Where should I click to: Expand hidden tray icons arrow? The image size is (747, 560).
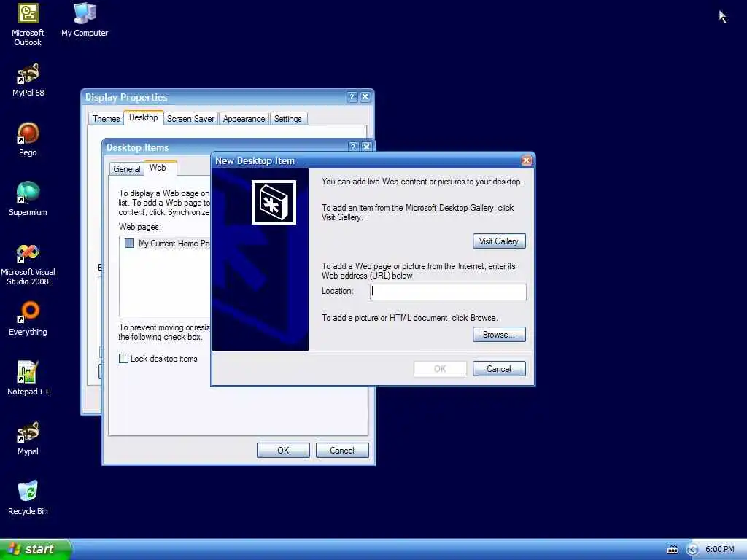692,550
